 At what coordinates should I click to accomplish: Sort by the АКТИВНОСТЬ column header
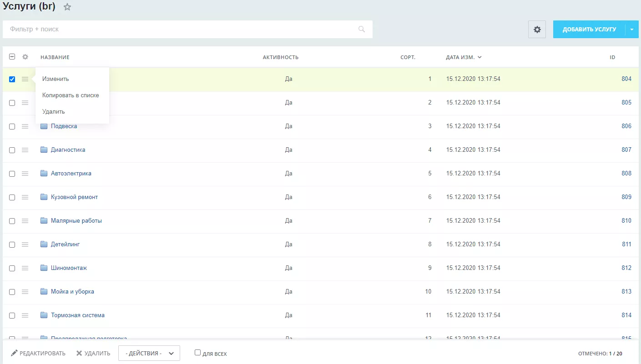[281, 57]
